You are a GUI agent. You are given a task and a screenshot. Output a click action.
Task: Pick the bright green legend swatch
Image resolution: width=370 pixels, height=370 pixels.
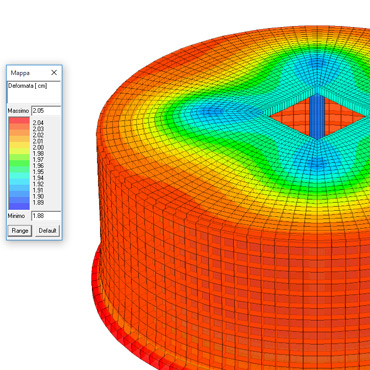tap(19, 163)
